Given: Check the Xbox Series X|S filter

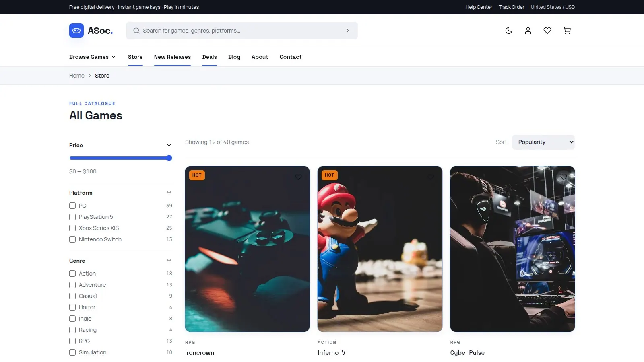Looking at the screenshot, I should 72,228.
